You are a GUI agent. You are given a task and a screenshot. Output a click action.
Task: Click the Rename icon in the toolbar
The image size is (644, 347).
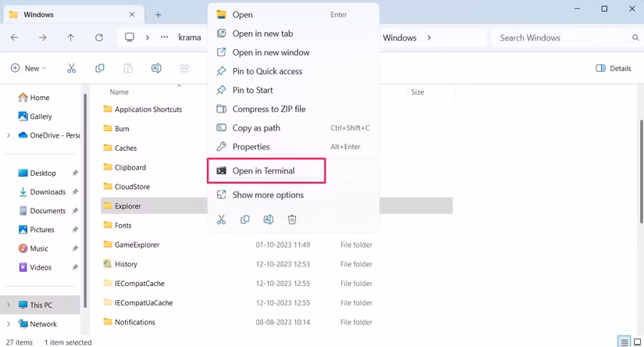[156, 68]
